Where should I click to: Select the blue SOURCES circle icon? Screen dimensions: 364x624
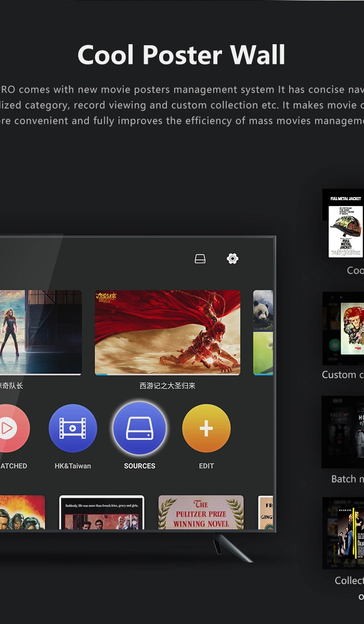[x=139, y=428]
